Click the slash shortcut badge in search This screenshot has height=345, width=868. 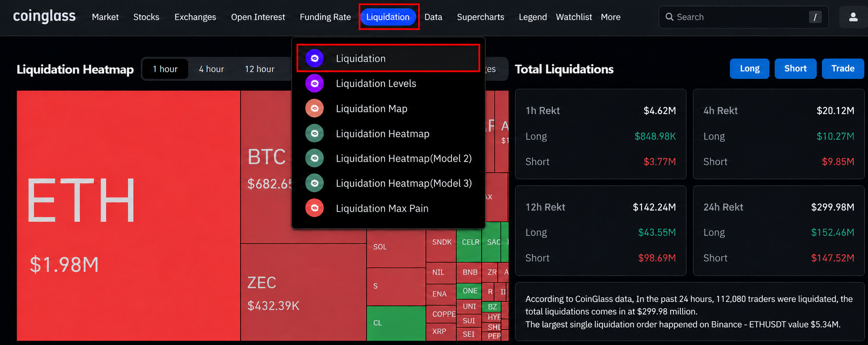tap(815, 17)
